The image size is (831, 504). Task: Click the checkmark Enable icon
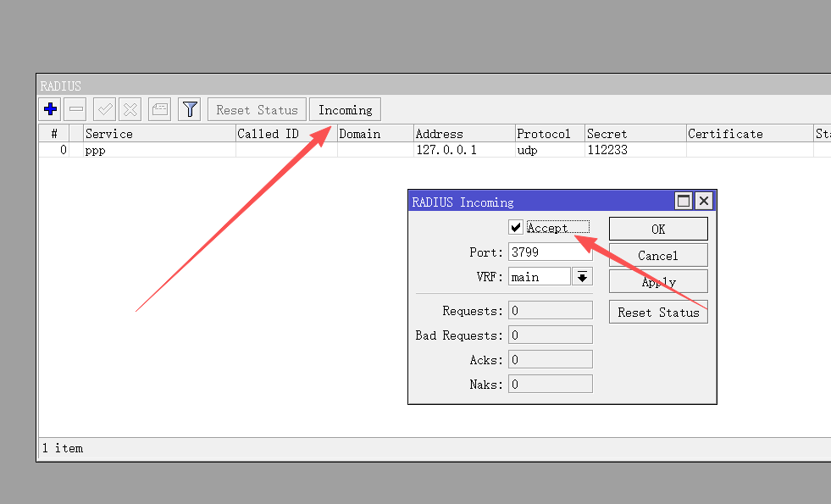coord(105,109)
